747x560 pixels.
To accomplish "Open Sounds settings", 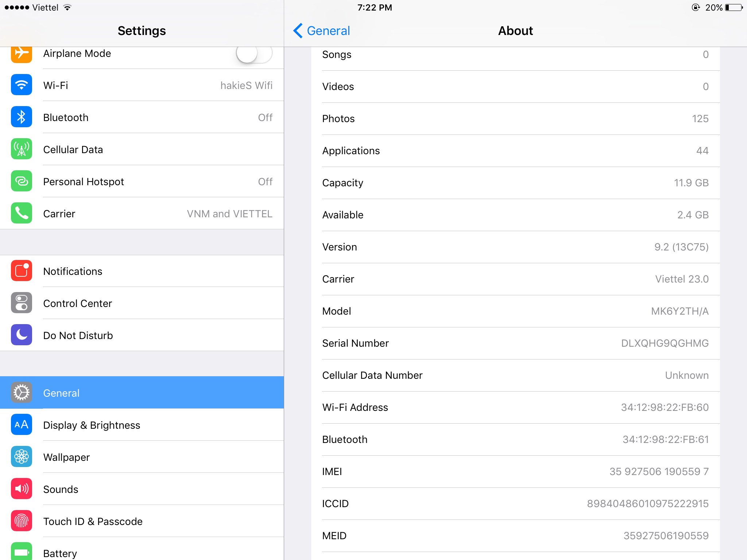I will click(x=142, y=489).
